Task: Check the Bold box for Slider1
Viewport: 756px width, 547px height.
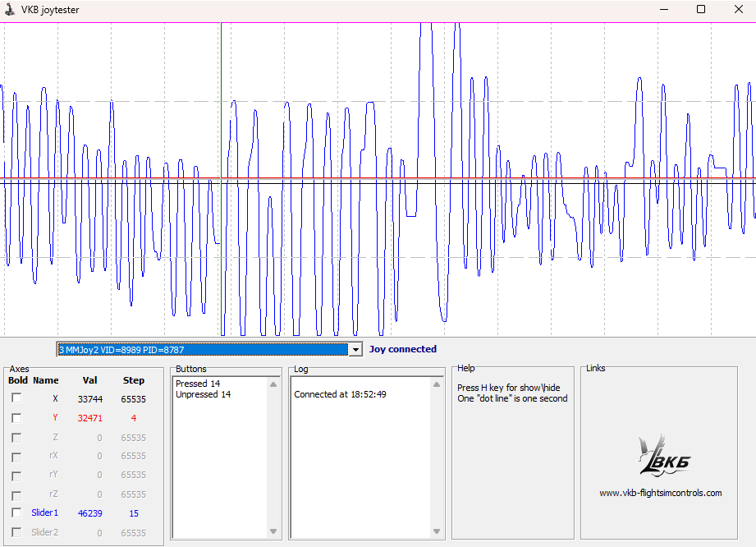Action: click(x=16, y=513)
